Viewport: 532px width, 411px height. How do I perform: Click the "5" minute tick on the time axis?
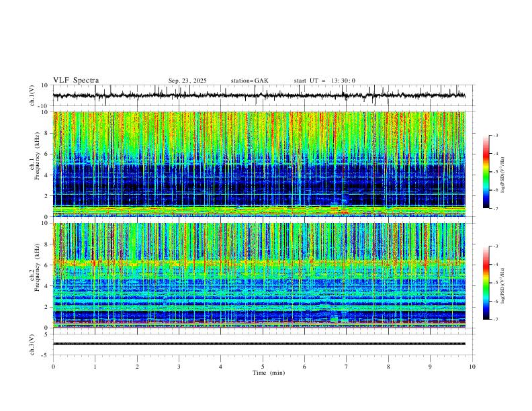[263, 367]
